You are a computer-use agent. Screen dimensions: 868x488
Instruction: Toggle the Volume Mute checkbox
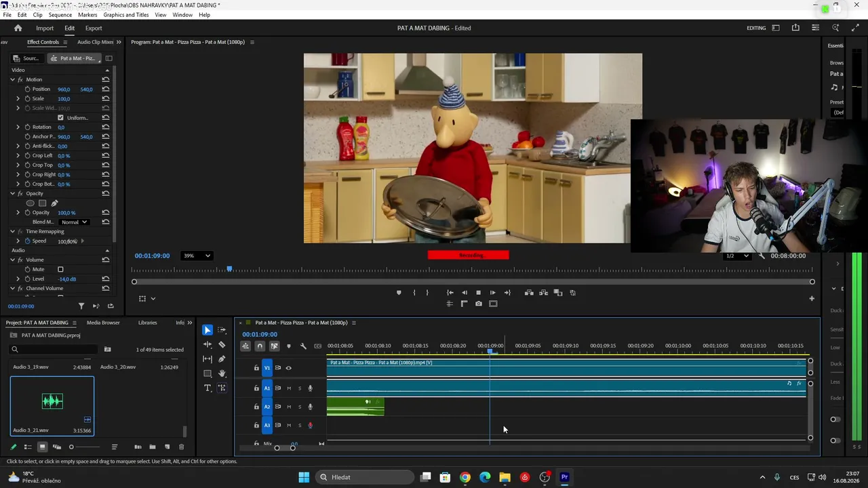click(60, 270)
